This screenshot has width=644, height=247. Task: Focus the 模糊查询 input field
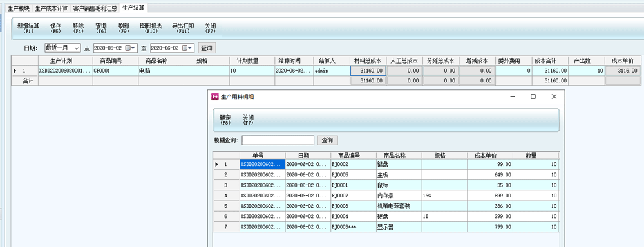pyautogui.click(x=278, y=140)
